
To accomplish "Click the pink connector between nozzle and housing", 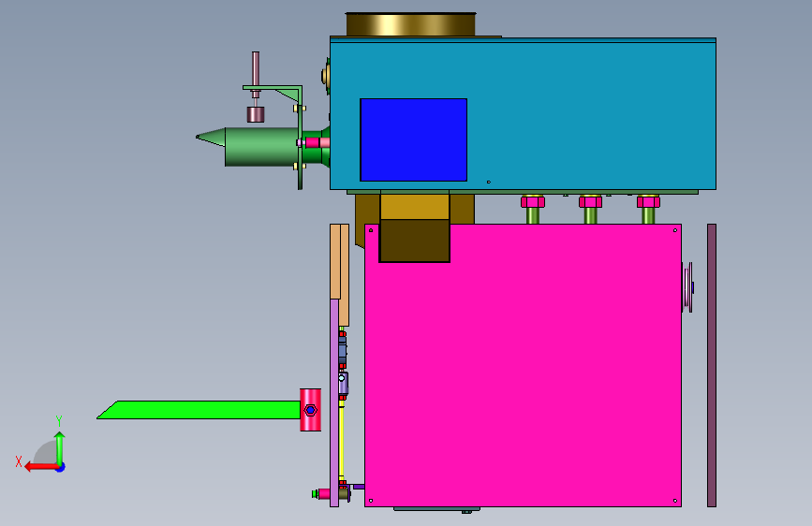I will click(x=317, y=143).
